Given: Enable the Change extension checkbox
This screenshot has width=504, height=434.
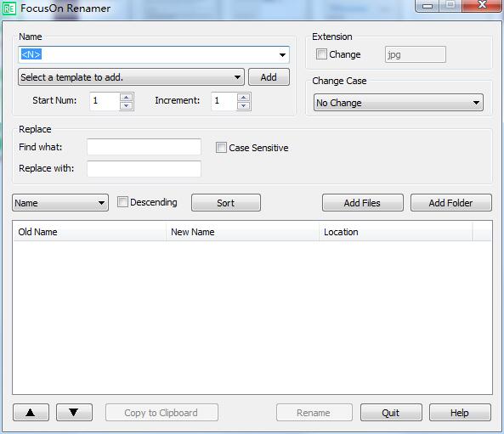Looking at the screenshot, I should pyautogui.click(x=321, y=54).
